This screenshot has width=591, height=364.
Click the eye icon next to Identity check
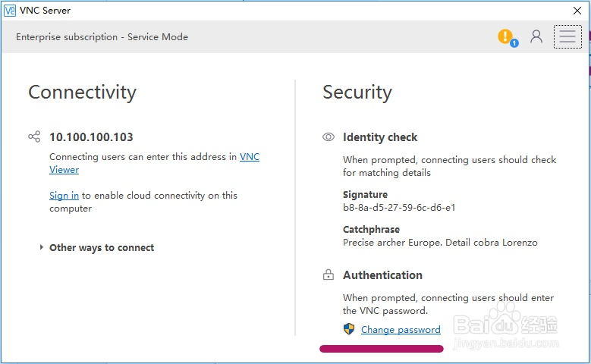pos(329,137)
